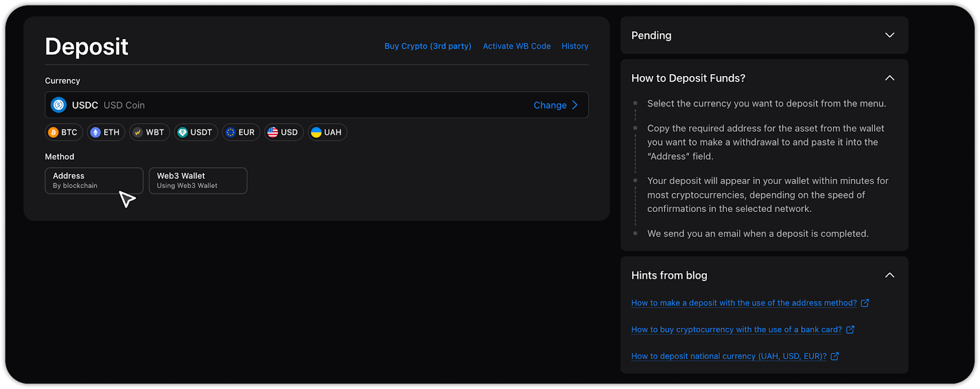Select the UAH currency chip
This screenshot has width=980, height=389.
pyautogui.click(x=326, y=132)
